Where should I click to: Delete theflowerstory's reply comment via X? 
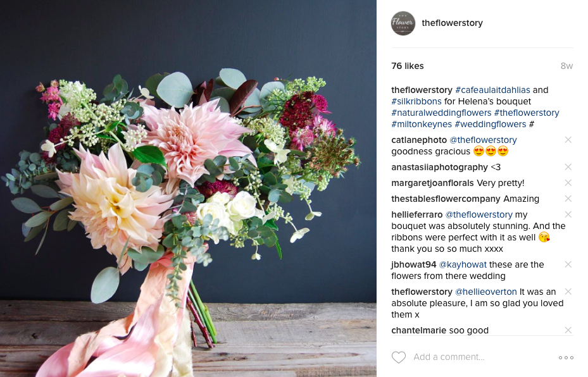[x=568, y=291]
